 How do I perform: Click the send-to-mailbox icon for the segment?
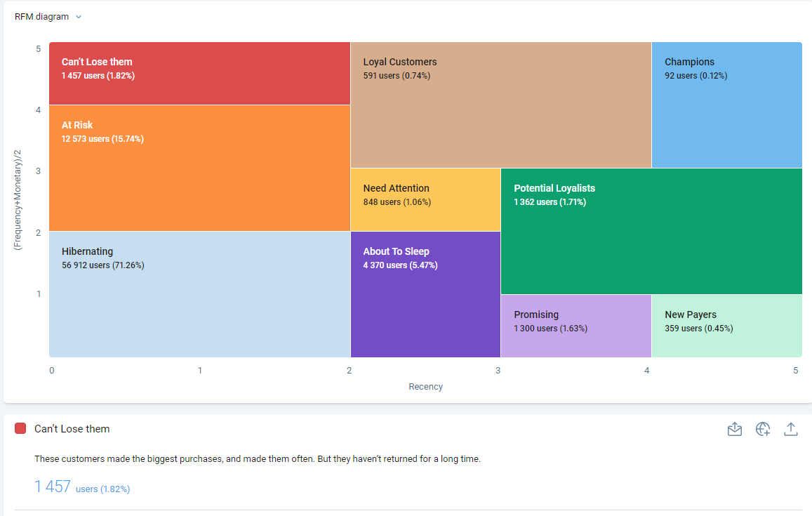click(x=734, y=429)
